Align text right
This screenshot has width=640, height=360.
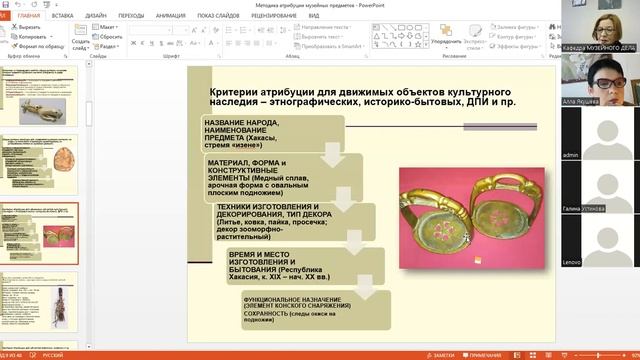pyautogui.click(x=247, y=43)
